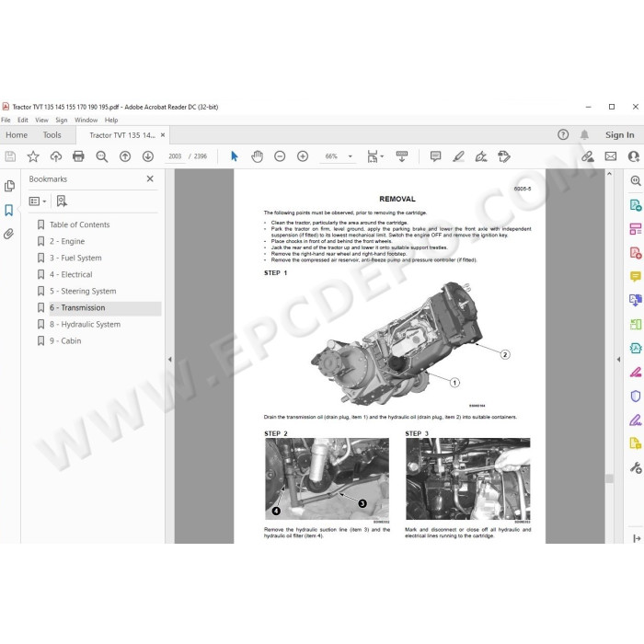644x644 pixels.
Task: Open the Window menu
Action: click(86, 120)
